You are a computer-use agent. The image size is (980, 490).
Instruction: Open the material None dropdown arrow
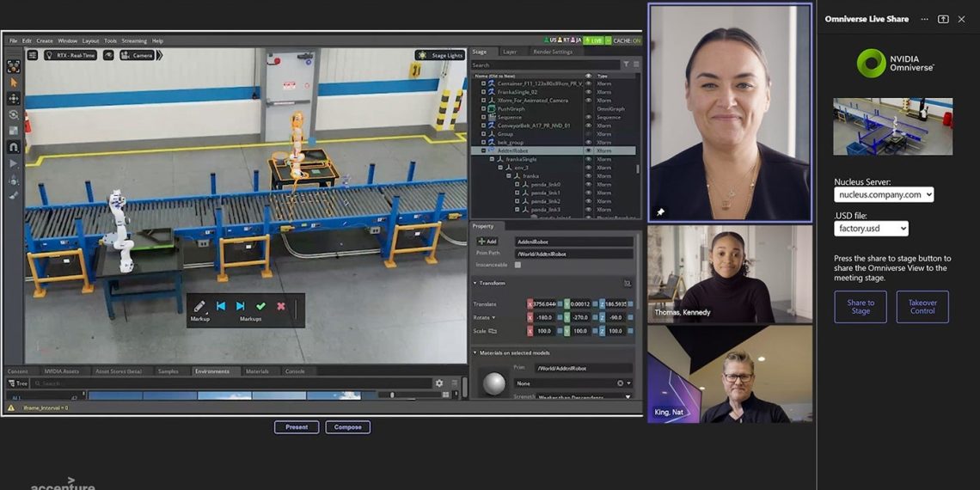[x=628, y=383]
